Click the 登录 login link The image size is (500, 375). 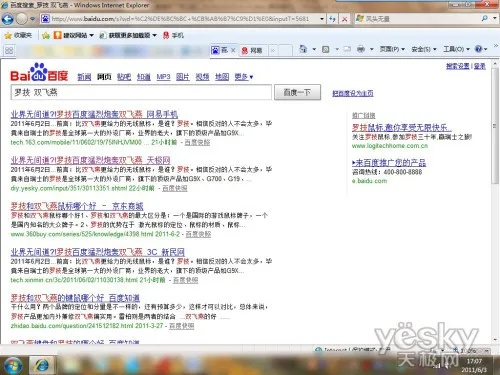(x=480, y=66)
